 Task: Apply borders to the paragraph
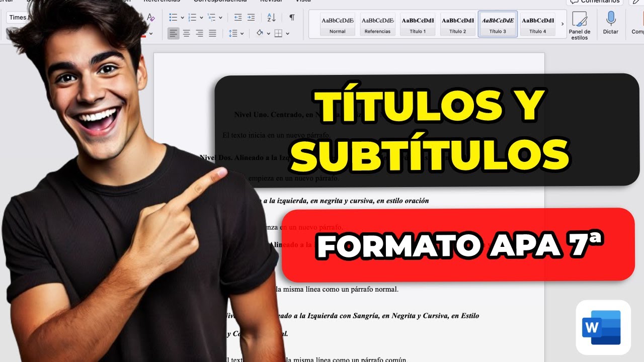278,33
